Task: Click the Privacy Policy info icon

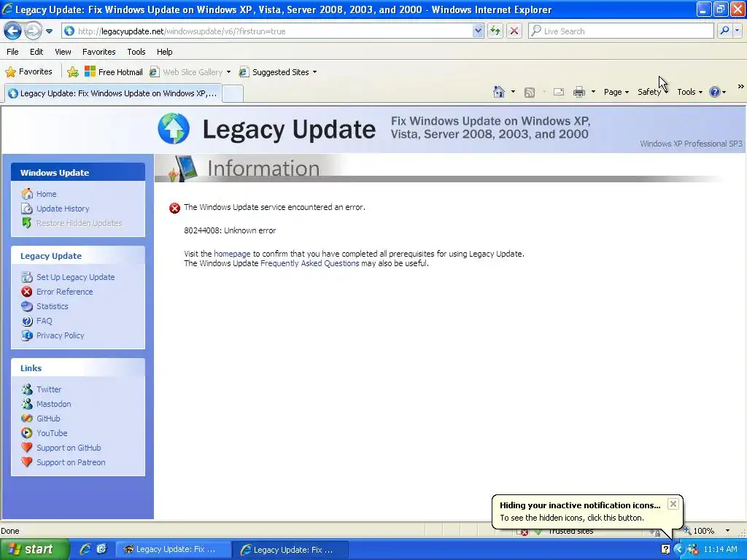Action: [x=27, y=335]
